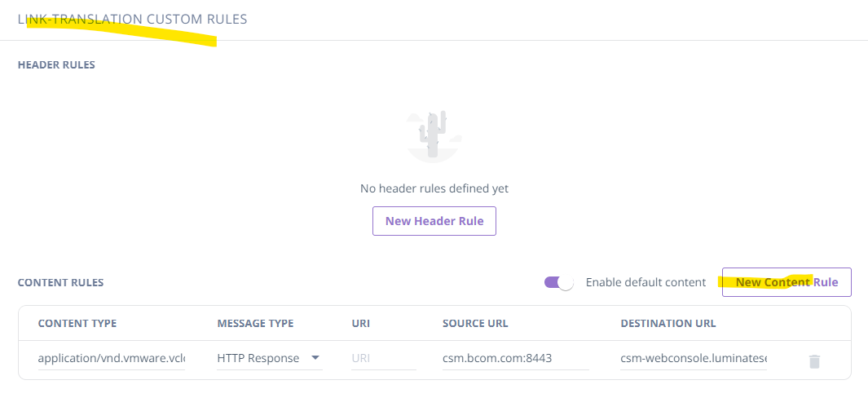Click the CONTENT TYPE column header

pos(77,323)
